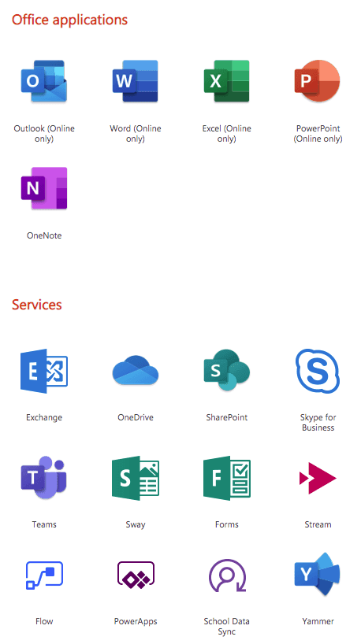
Task: Open the Skype for Business icon
Action: pyautogui.click(x=318, y=371)
